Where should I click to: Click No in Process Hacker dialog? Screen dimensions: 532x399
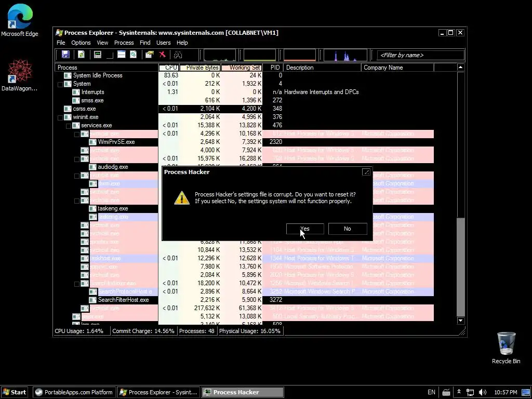[348, 229]
